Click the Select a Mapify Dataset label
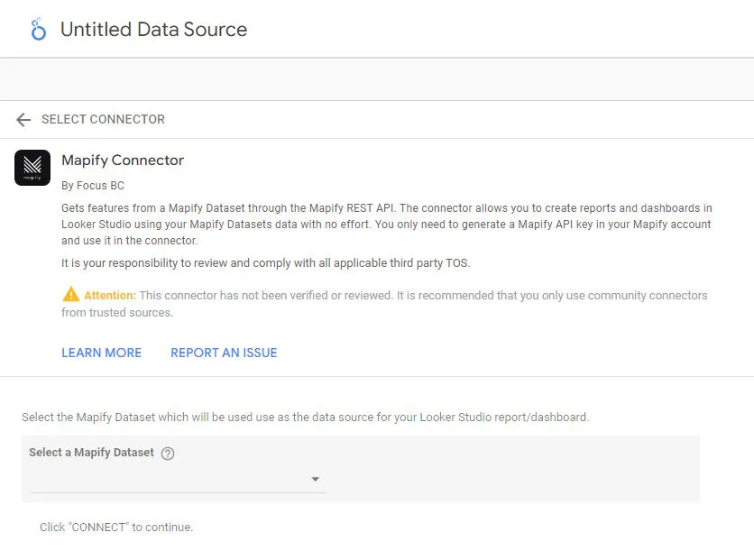The height and width of the screenshot is (560, 754). pos(91,453)
